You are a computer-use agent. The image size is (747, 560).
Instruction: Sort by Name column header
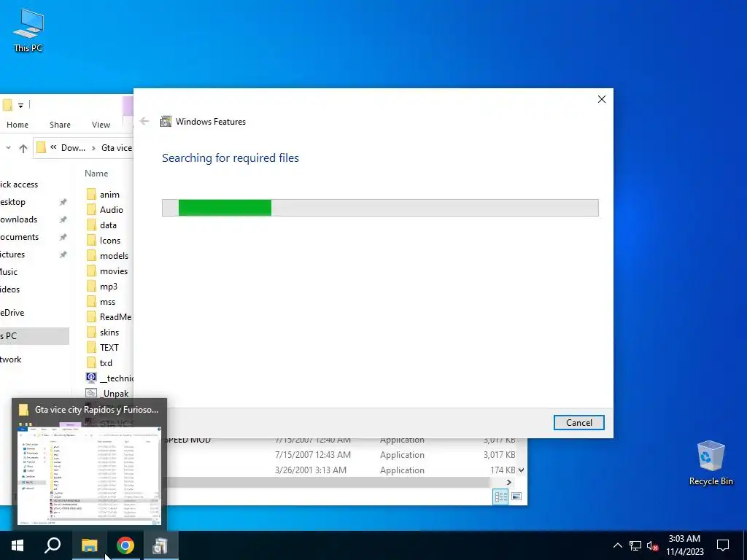tap(96, 174)
